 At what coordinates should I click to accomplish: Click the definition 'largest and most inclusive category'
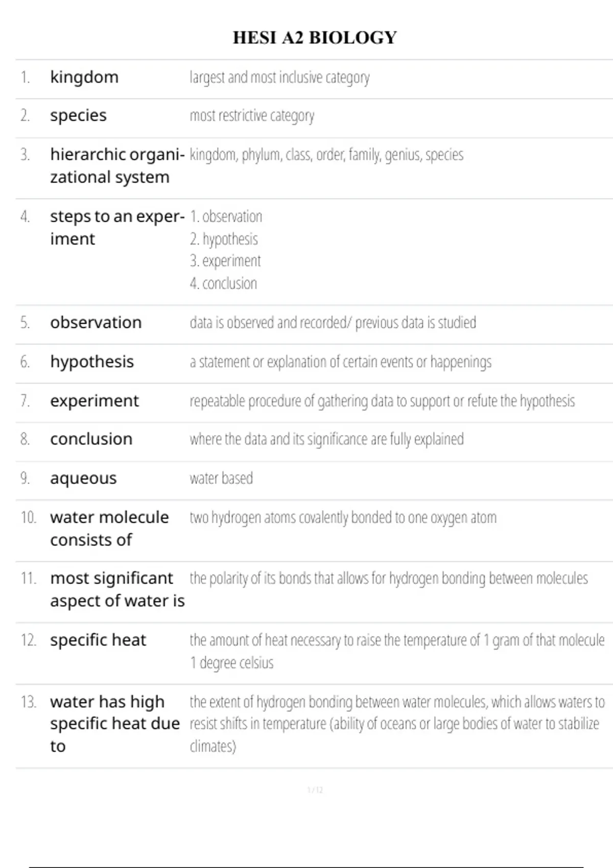coord(279,77)
